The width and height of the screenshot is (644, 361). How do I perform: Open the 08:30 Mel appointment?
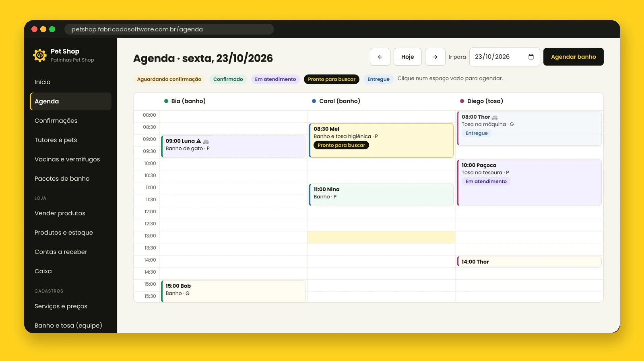pos(381,140)
